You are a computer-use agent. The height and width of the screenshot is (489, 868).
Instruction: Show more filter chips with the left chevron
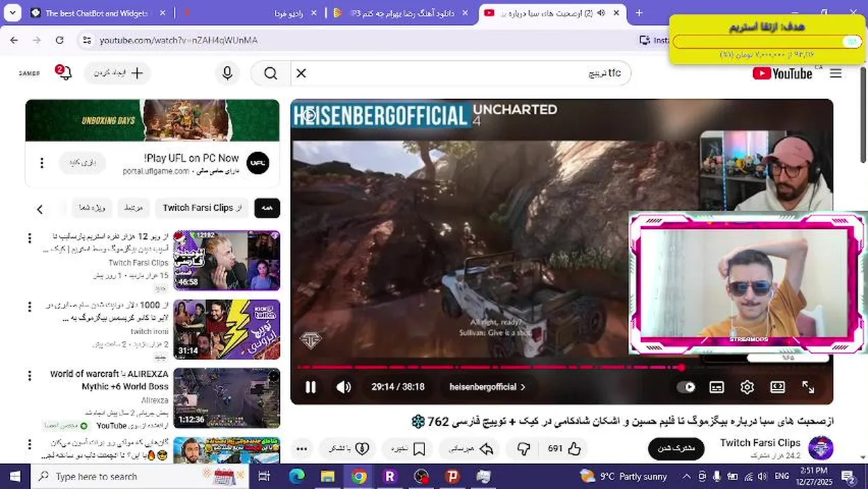(x=39, y=209)
